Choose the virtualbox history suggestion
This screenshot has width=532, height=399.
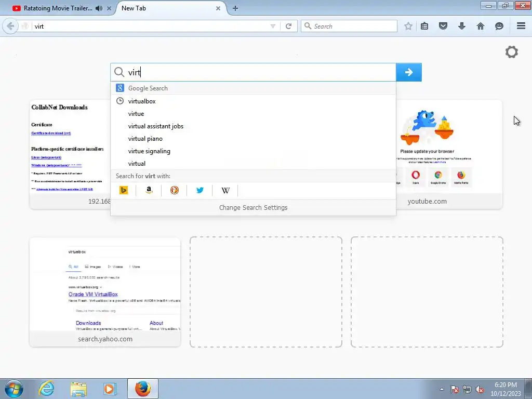point(253,101)
